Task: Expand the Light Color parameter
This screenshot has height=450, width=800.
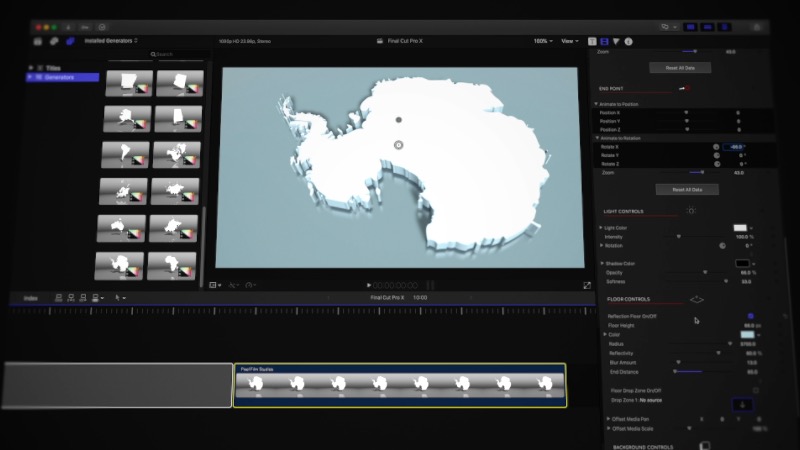Action: point(601,228)
